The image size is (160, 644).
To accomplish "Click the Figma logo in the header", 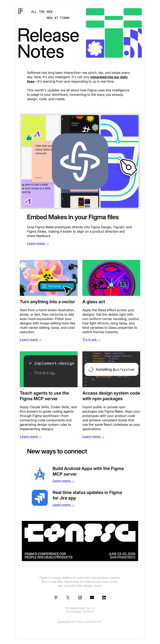I will (x=20, y=11).
